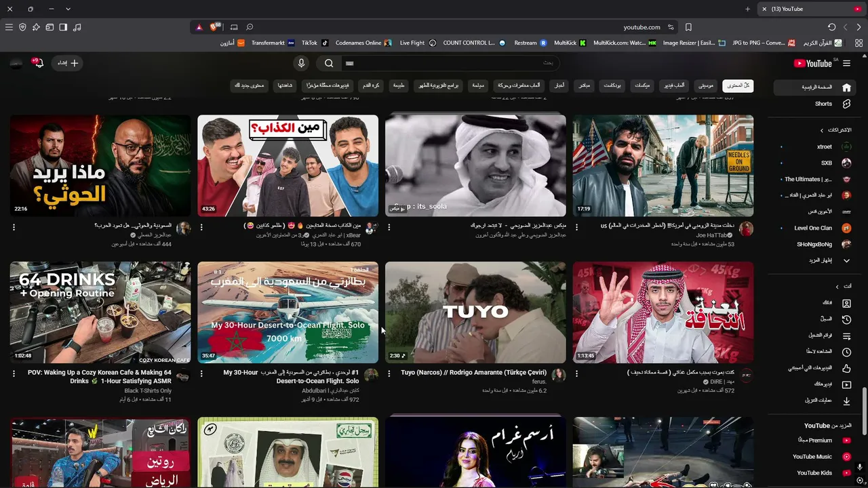Screen dimensions: 868x488
Task: Open the You (أنت) section heading
Action: point(844,287)
